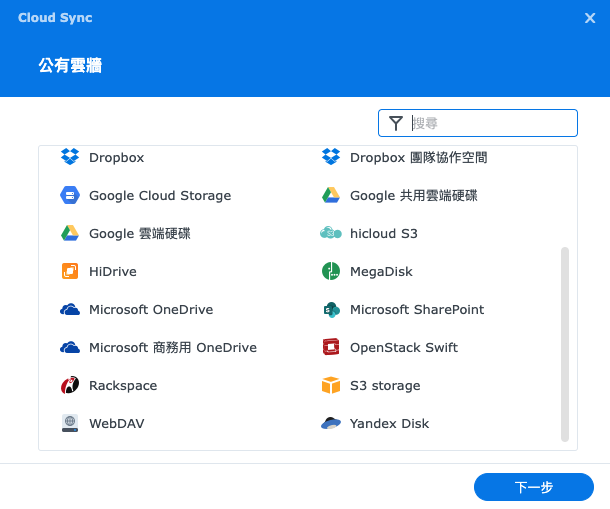Viewport: 610px width, 509px height.
Task: Choose the OpenStack Swift red icon
Action: pyautogui.click(x=331, y=347)
